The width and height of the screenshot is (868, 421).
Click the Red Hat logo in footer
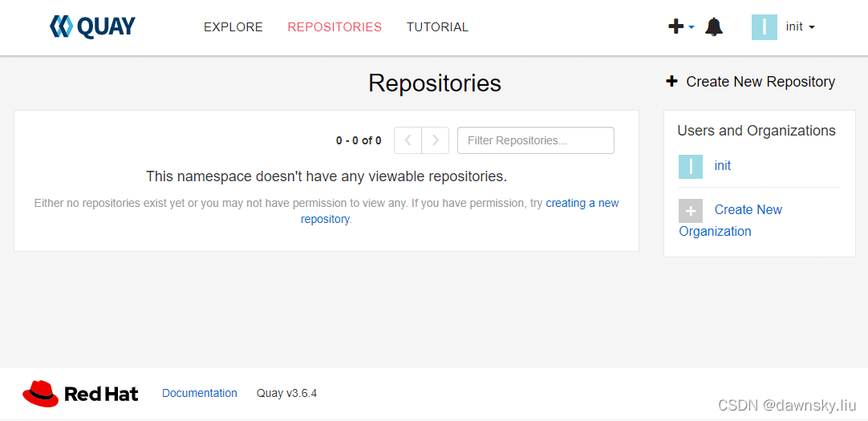(80, 394)
